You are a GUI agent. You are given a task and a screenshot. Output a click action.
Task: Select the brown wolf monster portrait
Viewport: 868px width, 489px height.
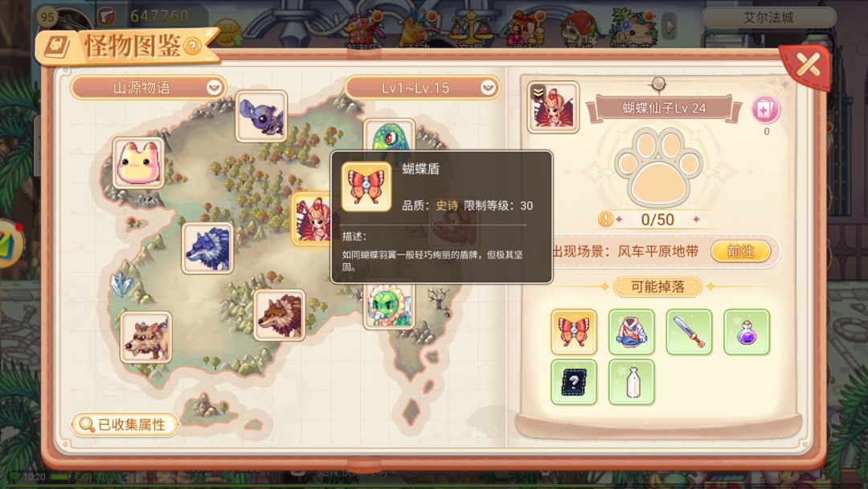(x=280, y=315)
